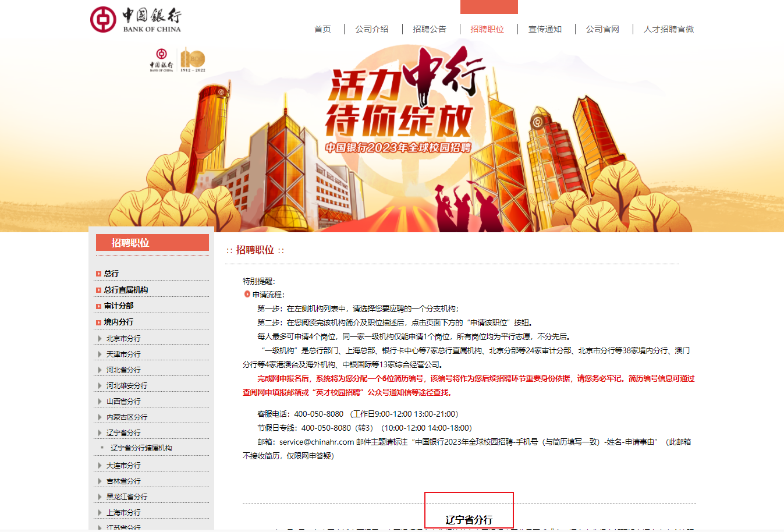
Task: Open the 公司官网 navigation item
Action: (602, 29)
